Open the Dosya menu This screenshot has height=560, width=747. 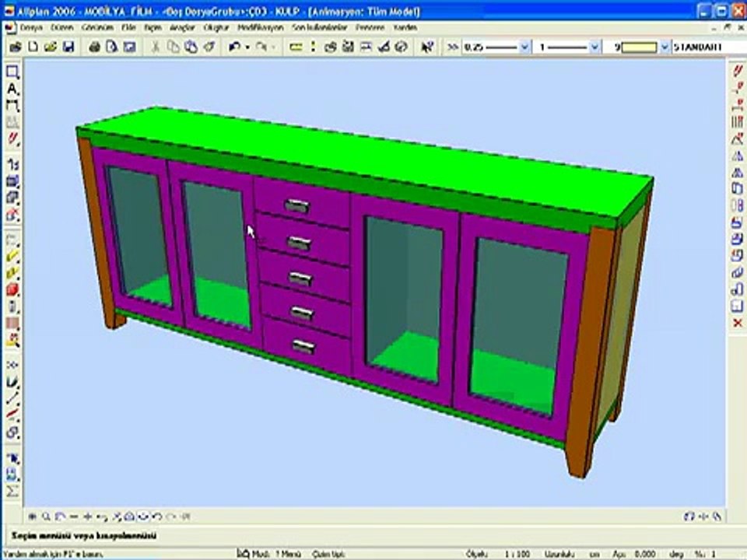(x=31, y=28)
